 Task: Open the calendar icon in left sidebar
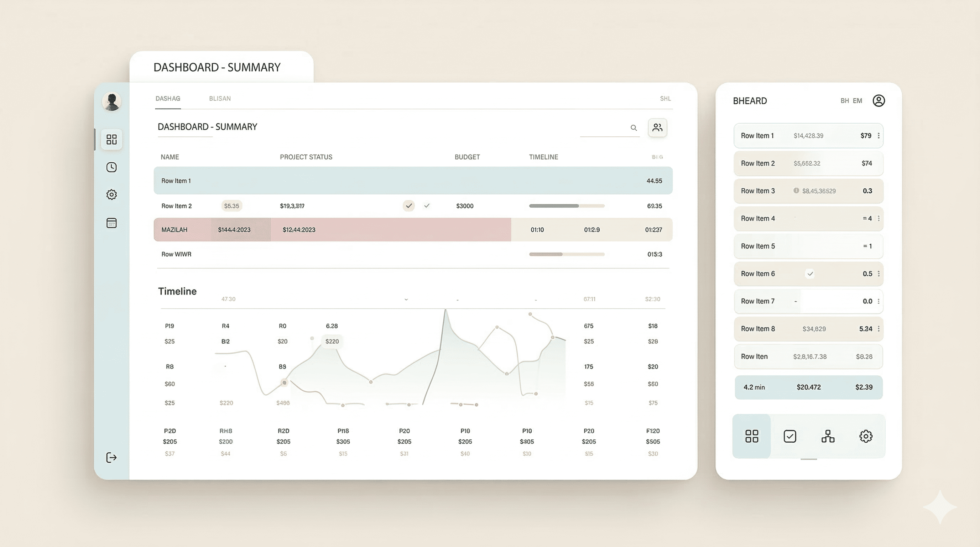pyautogui.click(x=111, y=223)
